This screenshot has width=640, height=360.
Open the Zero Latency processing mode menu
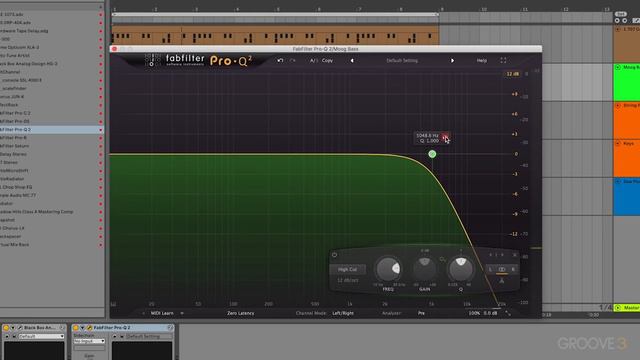241,313
